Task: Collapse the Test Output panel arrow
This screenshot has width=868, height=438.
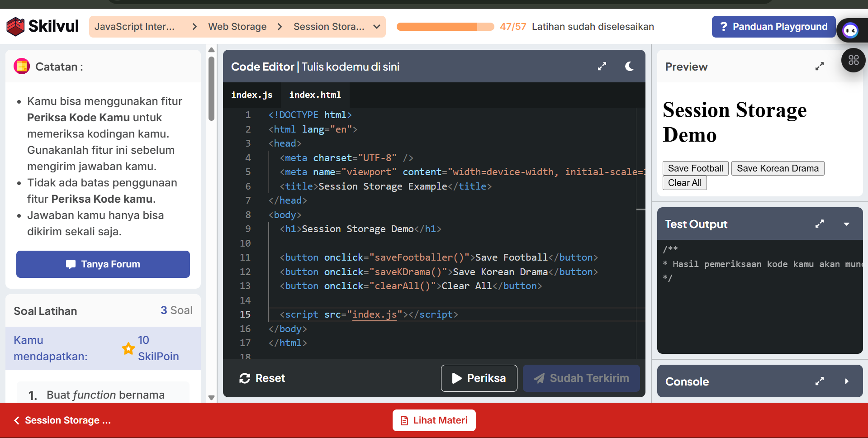Action: point(846,224)
